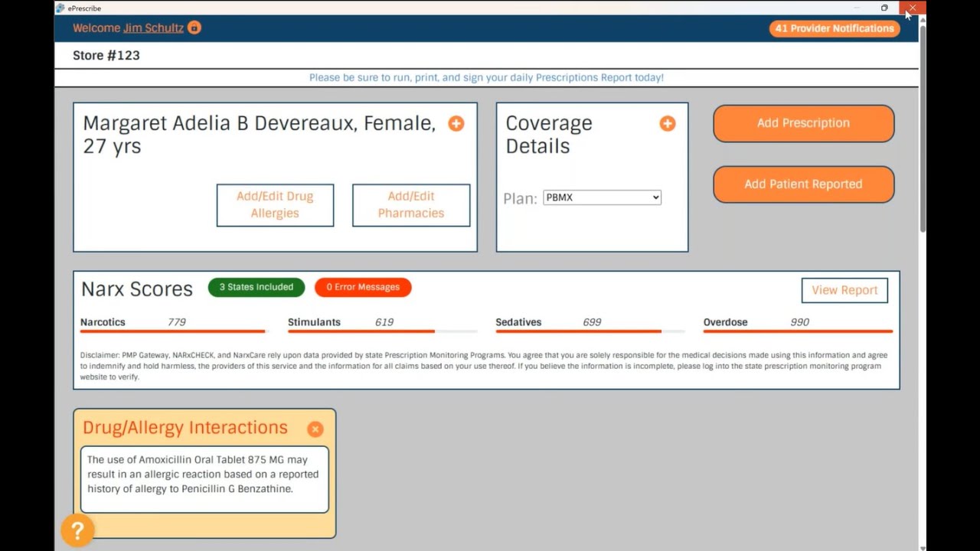This screenshot has width=980, height=551.
Task: Restore the window using the title bar button
Action: 884,8
